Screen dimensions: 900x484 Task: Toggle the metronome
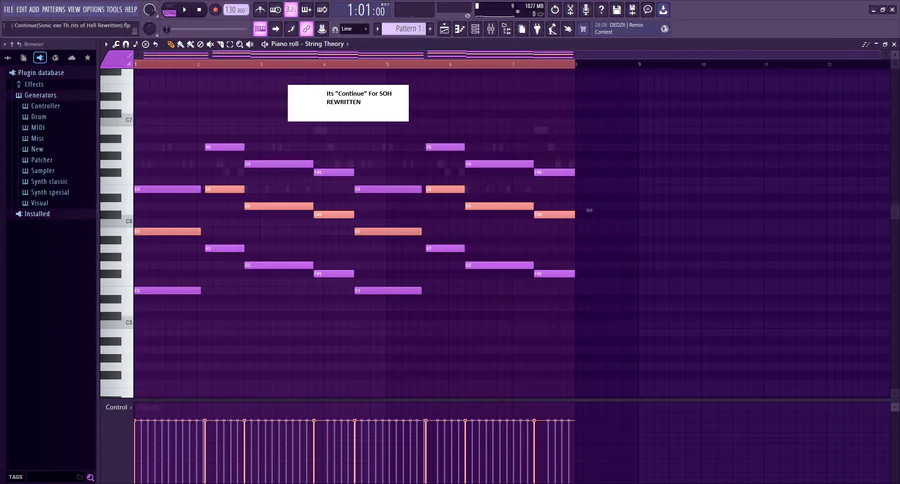260,10
